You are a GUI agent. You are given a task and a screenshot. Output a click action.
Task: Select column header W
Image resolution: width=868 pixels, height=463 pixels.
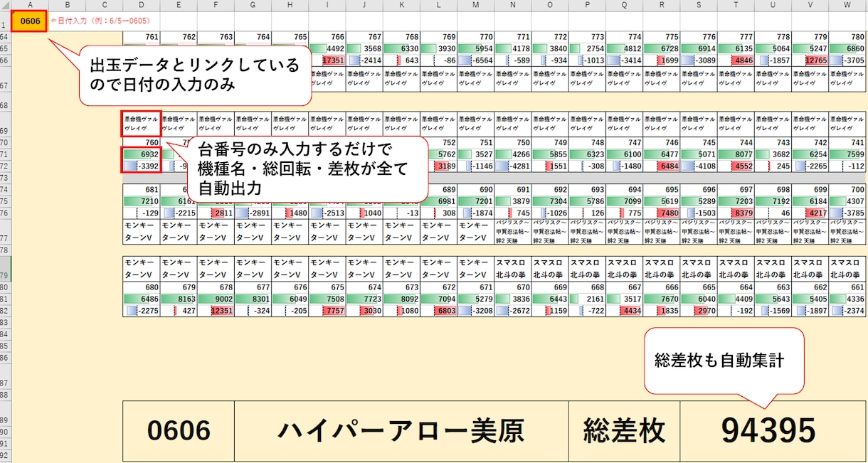pyautogui.click(x=847, y=5)
